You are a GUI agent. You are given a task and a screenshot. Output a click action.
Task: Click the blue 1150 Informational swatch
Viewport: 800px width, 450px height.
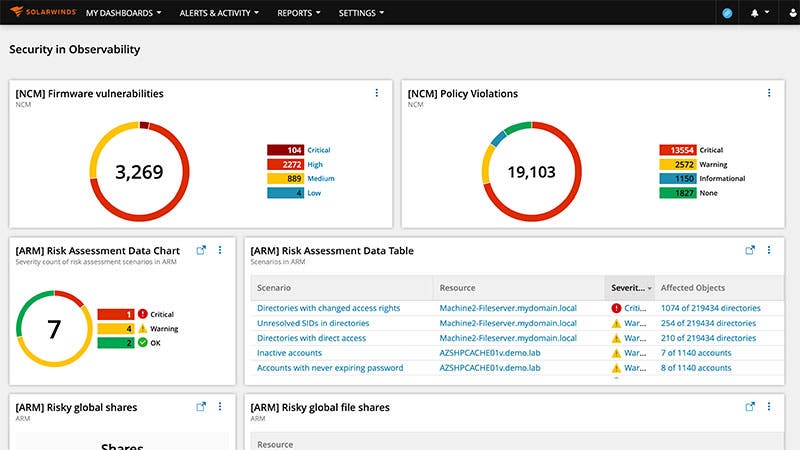(x=678, y=179)
